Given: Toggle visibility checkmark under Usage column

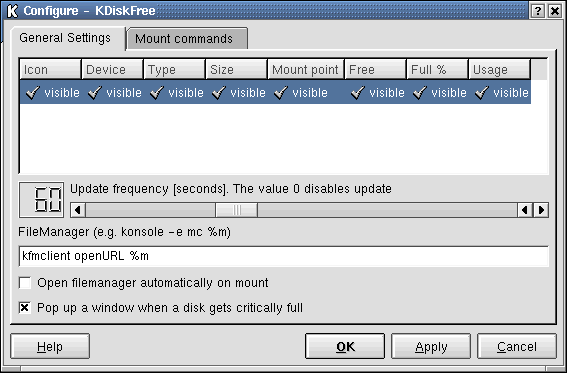Looking at the screenshot, I should click(x=482, y=93).
